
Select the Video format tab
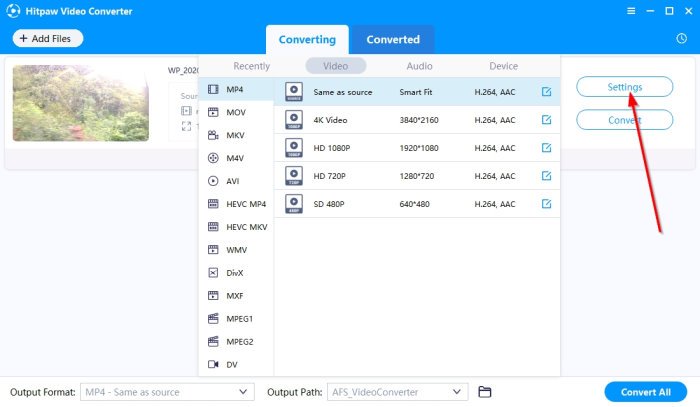pyautogui.click(x=336, y=66)
